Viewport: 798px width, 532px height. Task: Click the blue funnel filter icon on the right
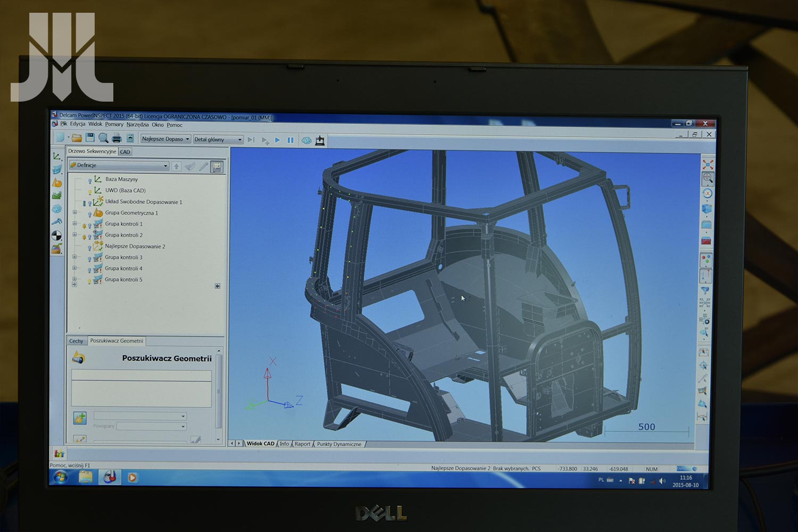coord(705,290)
